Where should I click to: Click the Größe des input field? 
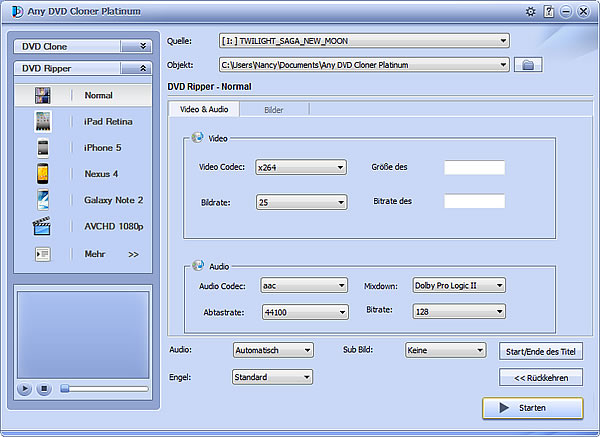pos(474,168)
